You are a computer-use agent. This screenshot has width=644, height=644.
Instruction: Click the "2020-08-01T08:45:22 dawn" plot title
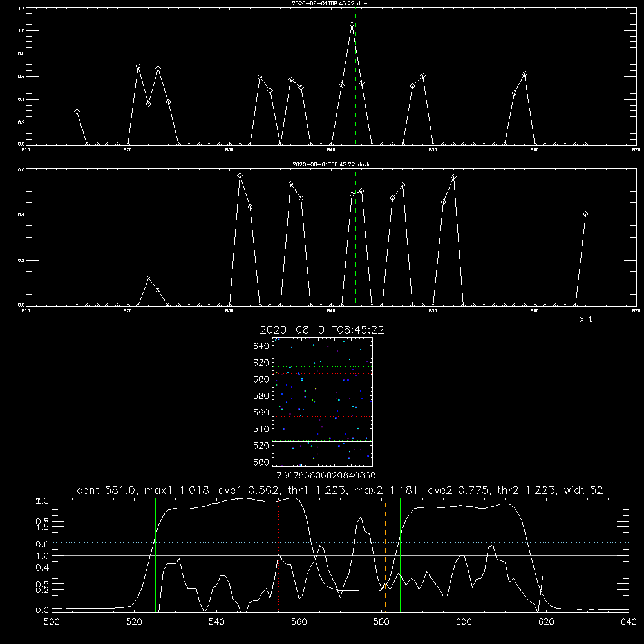point(331,3)
